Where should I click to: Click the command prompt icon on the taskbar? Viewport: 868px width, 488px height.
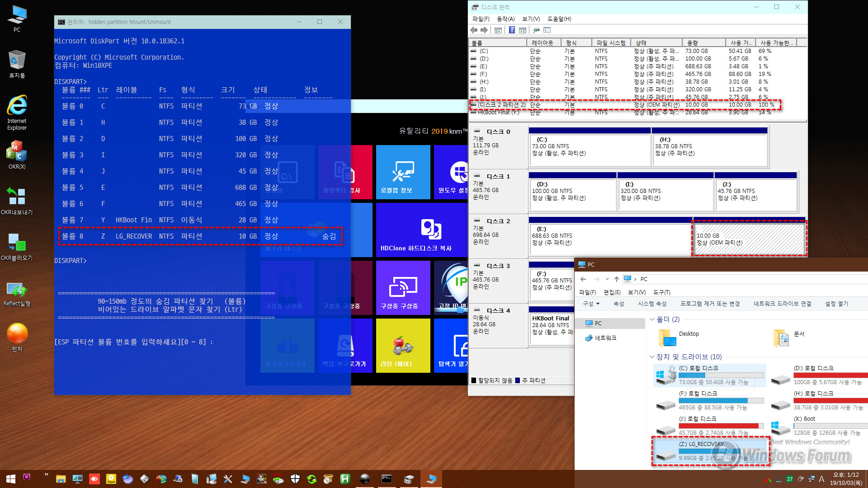pos(387,479)
